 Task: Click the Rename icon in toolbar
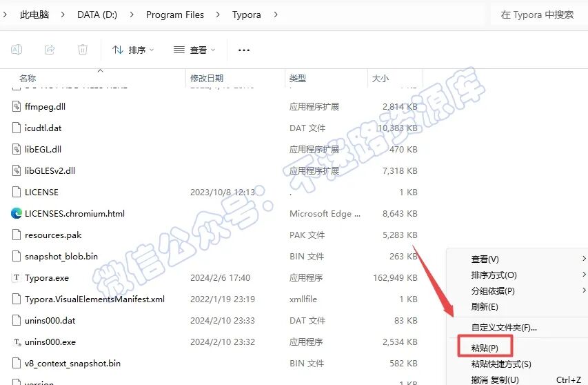(17, 50)
